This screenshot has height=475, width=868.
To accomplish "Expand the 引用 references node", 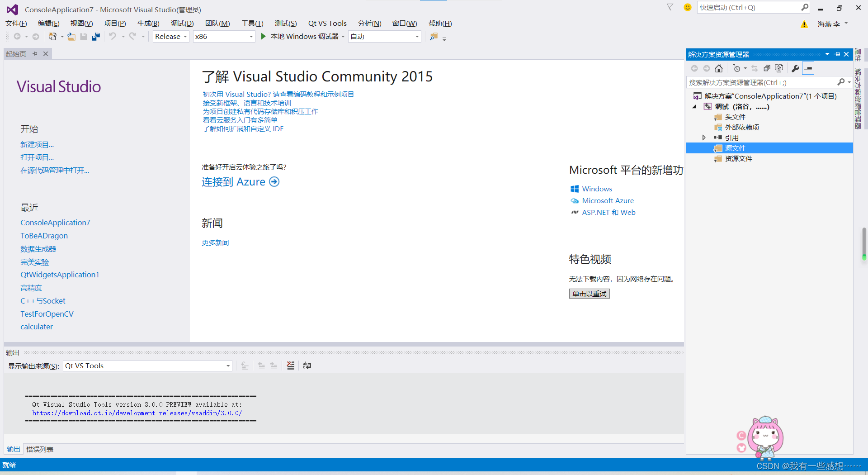I will click(x=704, y=138).
